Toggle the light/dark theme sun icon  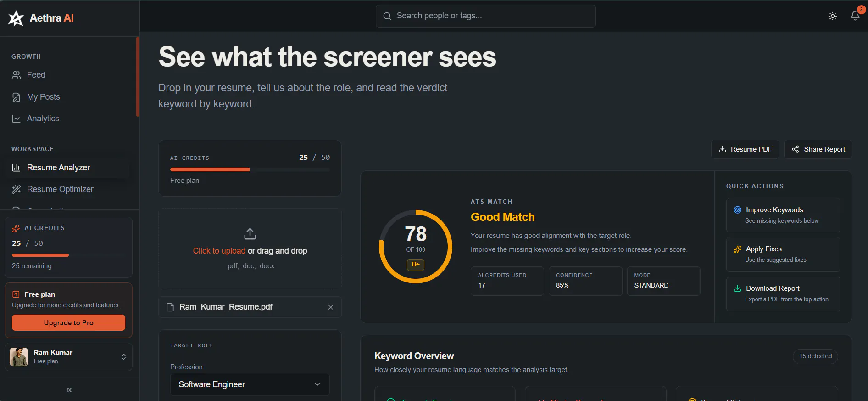pos(833,16)
